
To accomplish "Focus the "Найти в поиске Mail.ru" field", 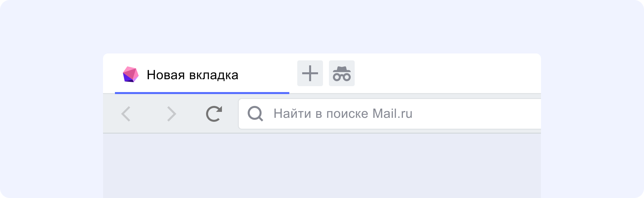I will pyautogui.click(x=390, y=114).
